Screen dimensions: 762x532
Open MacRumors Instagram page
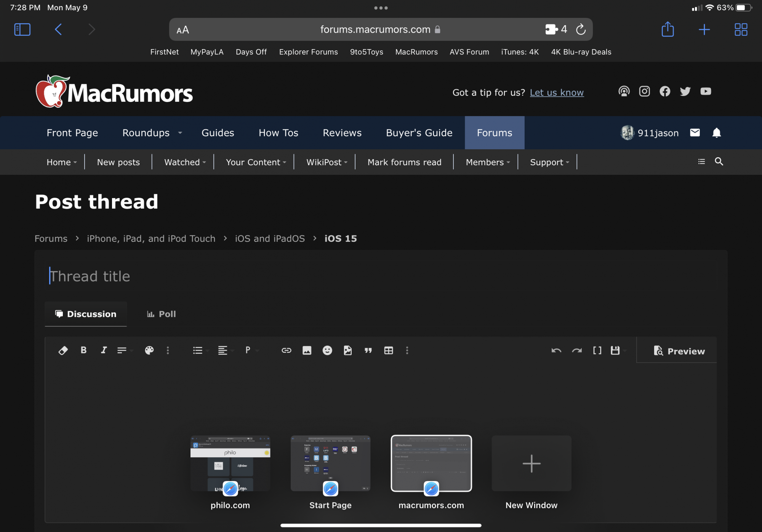click(644, 91)
